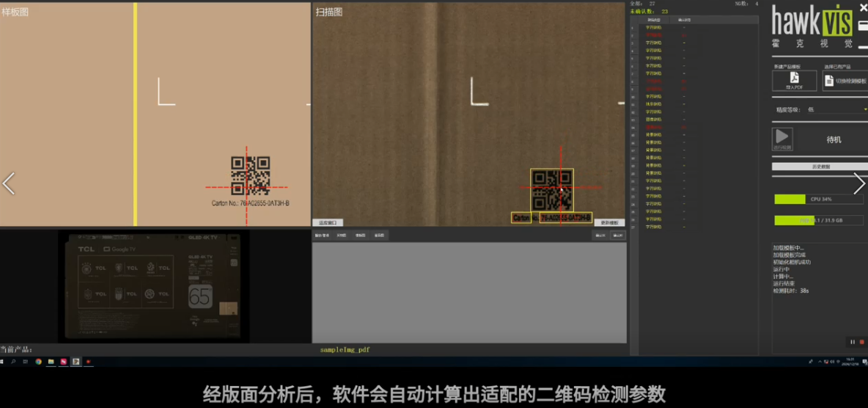
Task: Click the 选择已有产品 label
Action: [837, 67]
